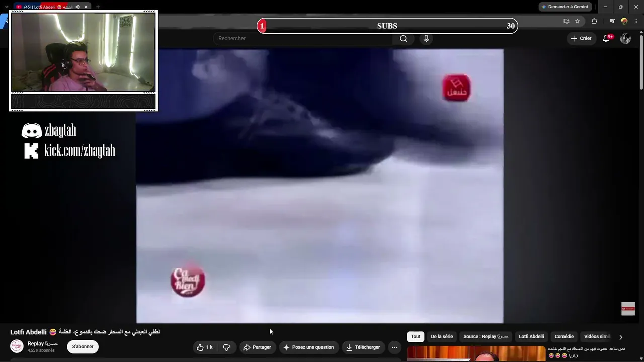Open the Replay channel name link
This screenshot has width=644, height=362.
click(43, 344)
